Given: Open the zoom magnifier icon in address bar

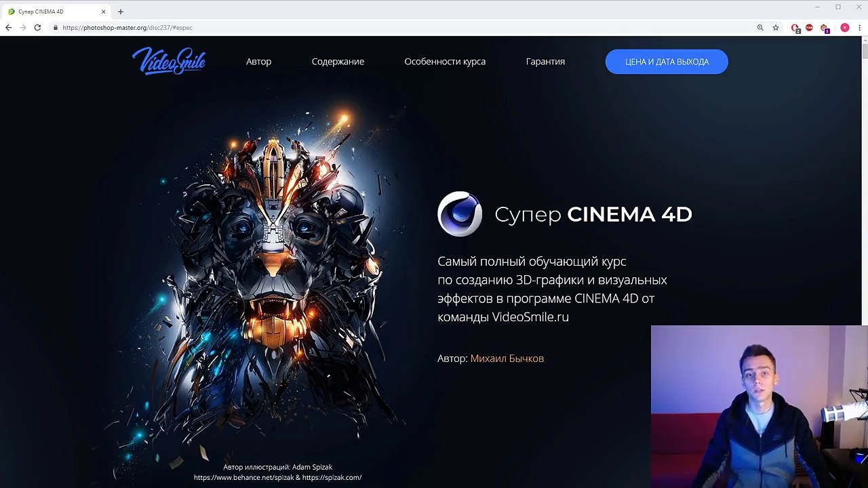Looking at the screenshot, I should 760,28.
